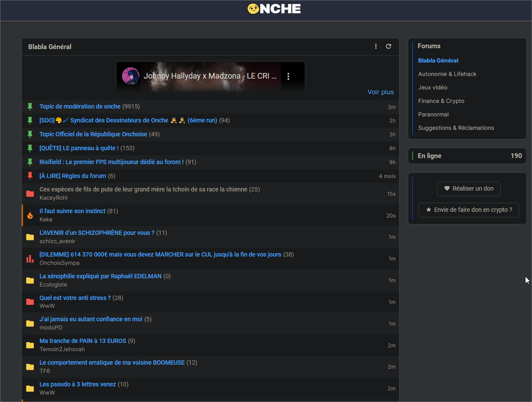Open topic L'AVENIR d'un SCHIZOPHRÈNE pour vous
Screen dimensions: 532x402
(x=97, y=233)
